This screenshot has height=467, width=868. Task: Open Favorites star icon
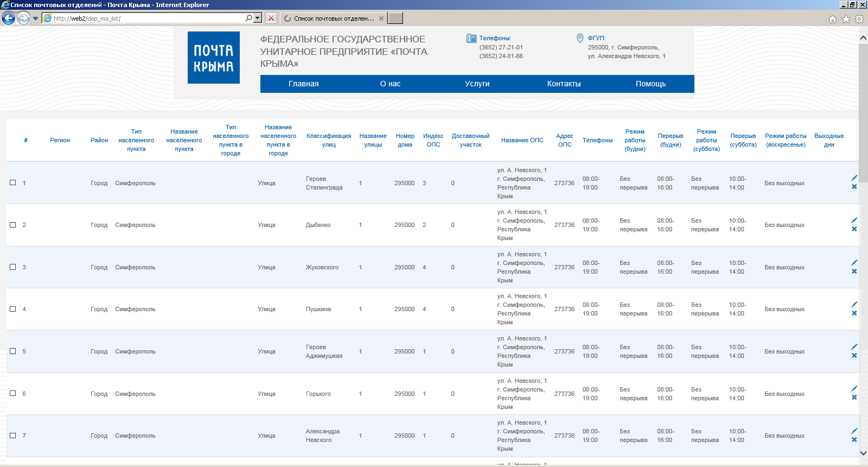[846, 19]
